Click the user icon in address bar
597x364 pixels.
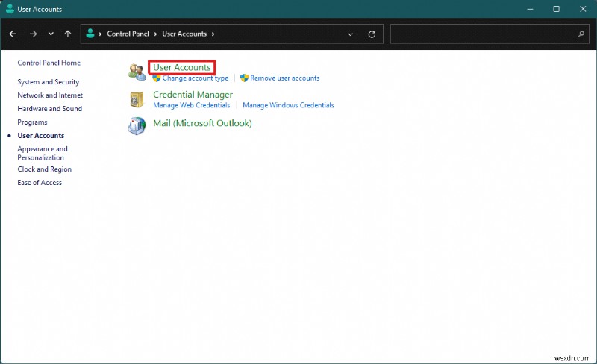coord(90,34)
